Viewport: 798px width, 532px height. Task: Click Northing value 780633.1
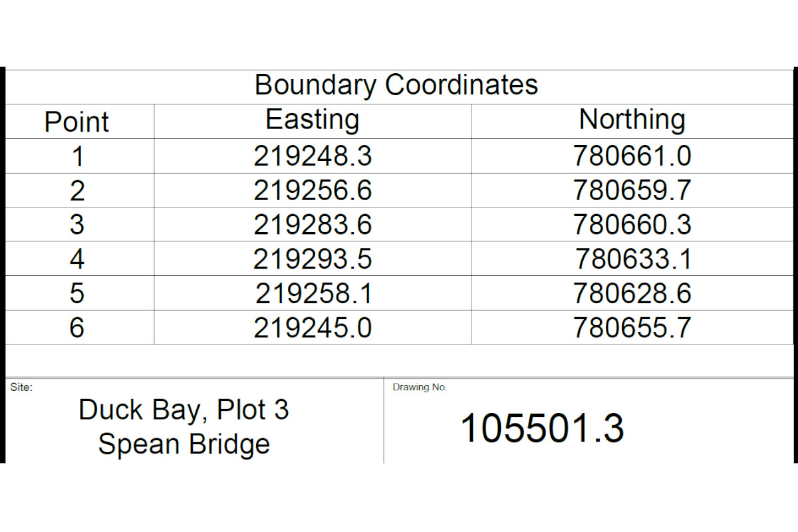(x=634, y=259)
